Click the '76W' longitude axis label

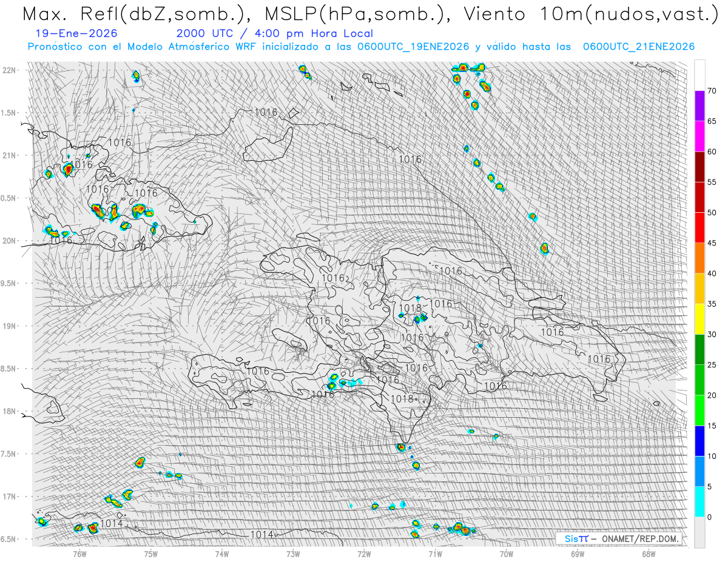[80, 553]
